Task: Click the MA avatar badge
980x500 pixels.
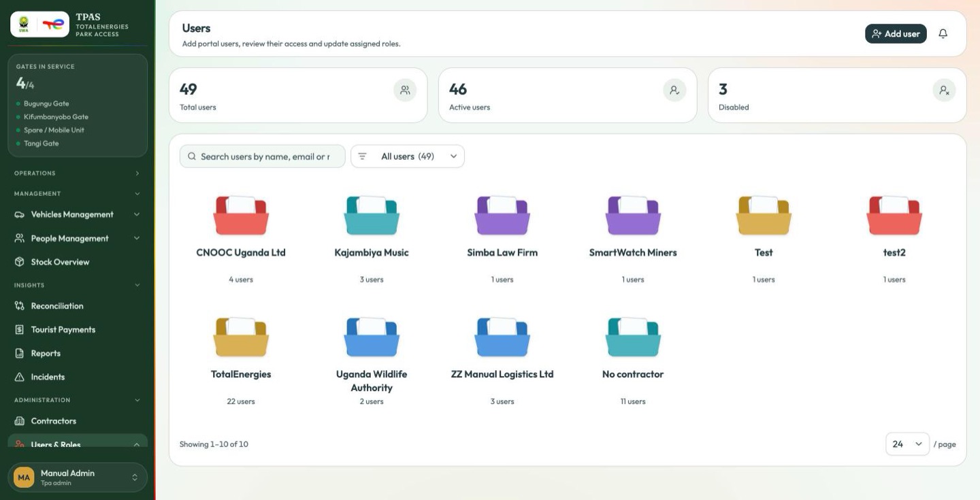Action: [x=24, y=478]
